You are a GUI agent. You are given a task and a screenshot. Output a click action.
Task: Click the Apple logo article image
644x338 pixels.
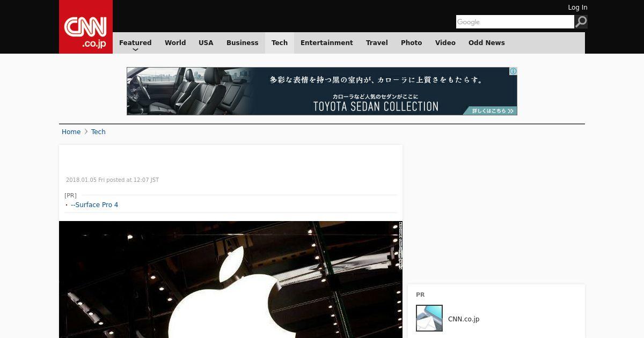tap(231, 280)
